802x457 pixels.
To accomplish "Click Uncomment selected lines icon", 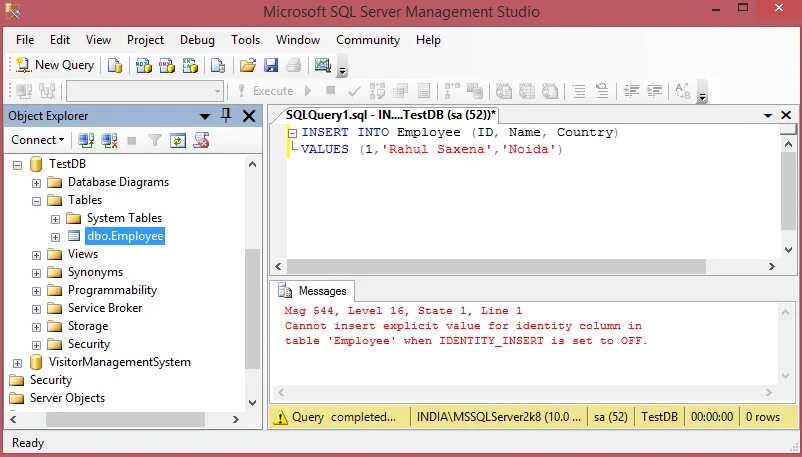I will pyautogui.click(x=603, y=91).
